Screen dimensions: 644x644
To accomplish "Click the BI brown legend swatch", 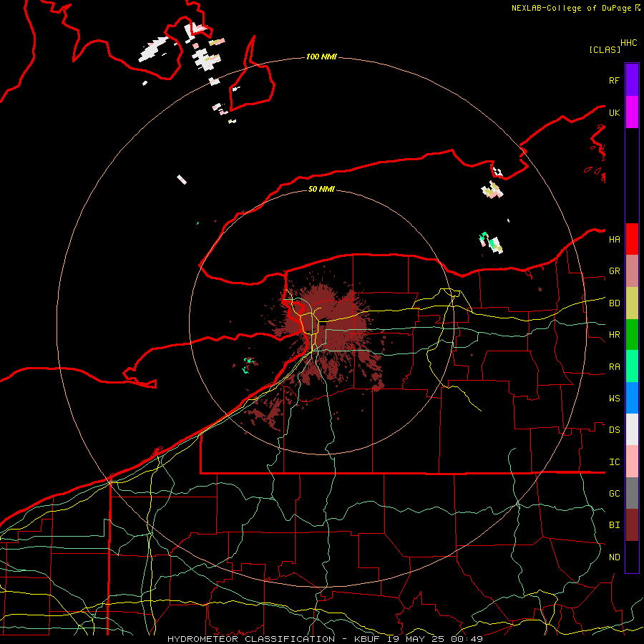I will [632, 525].
